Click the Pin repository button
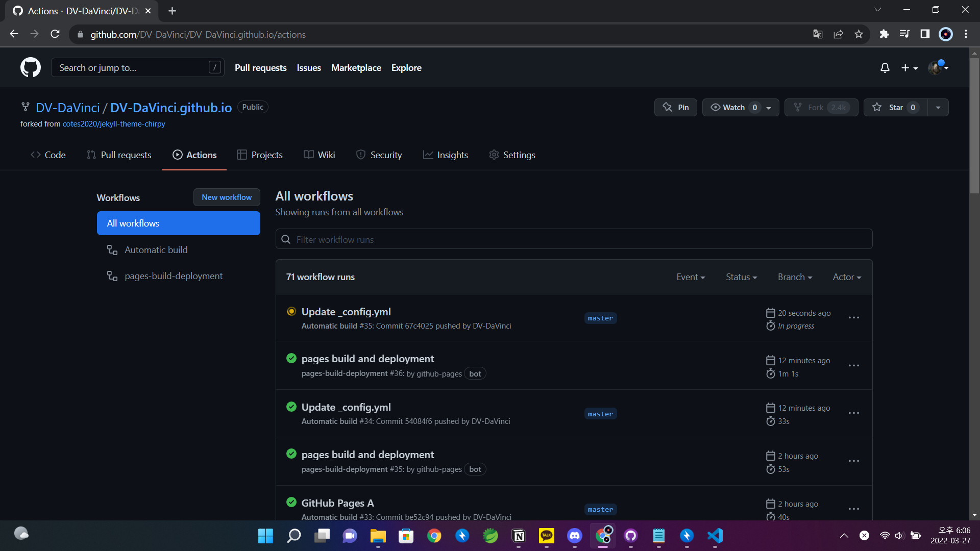 (676, 107)
